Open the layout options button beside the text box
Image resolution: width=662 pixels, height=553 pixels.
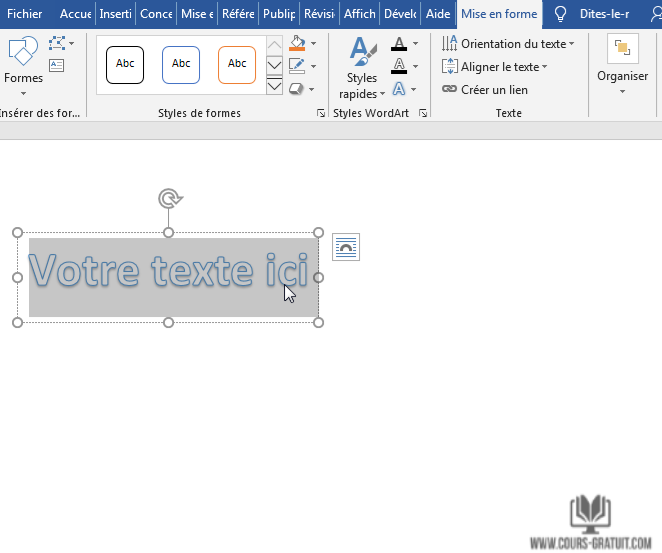346,247
